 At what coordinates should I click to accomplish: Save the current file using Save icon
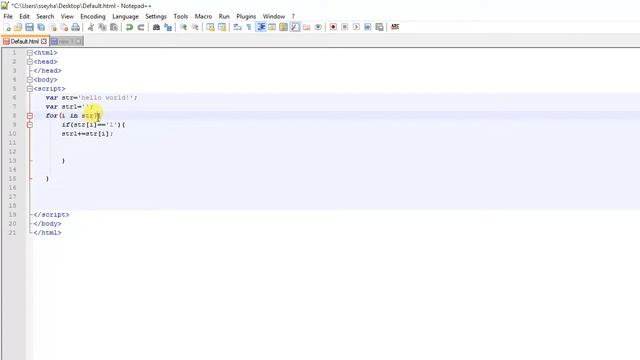29,27
